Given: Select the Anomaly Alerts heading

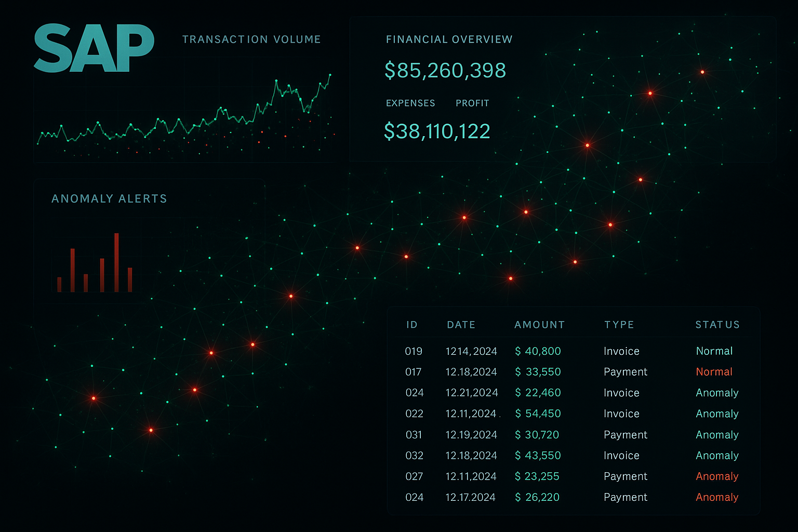Looking at the screenshot, I should pos(109,199).
